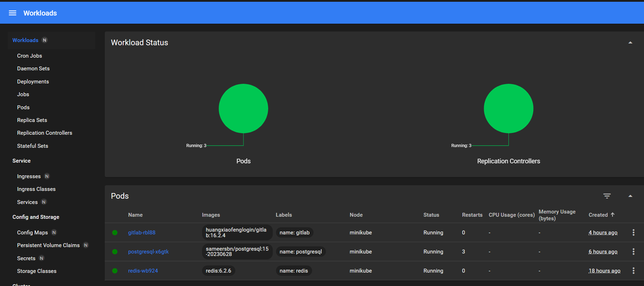Click sort arrow beside Created column
Image resolution: width=644 pixels, height=286 pixels.
tap(613, 215)
